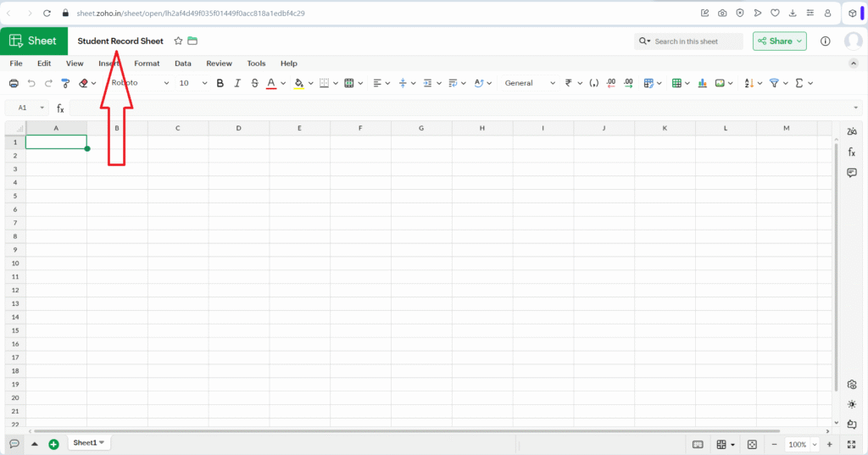Click increase decimal places icon
The width and height of the screenshot is (868, 455).
(628, 83)
